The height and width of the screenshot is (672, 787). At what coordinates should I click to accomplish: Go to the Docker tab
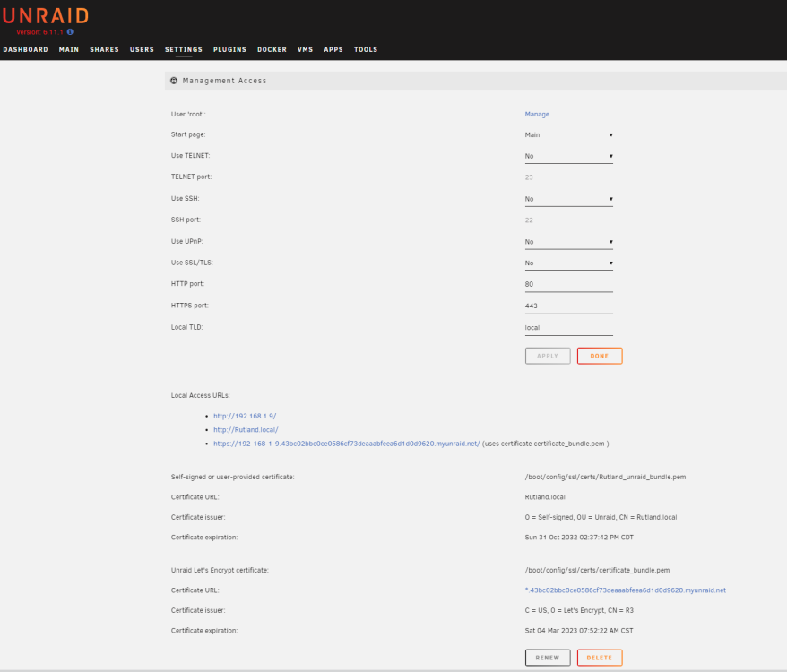[x=272, y=49]
